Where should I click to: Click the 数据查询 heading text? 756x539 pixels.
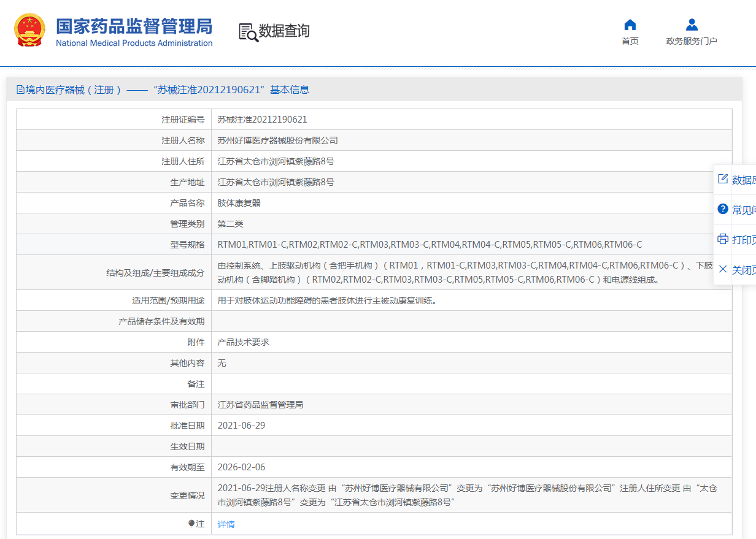284,31
